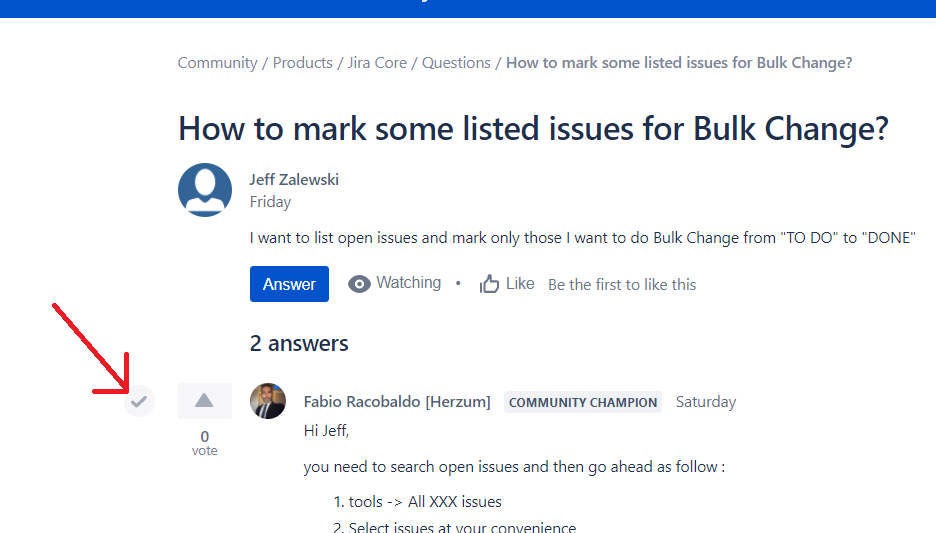Upvote Fabio Racobaldo's answer
The height and width of the screenshot is (533, 936).
pyautogui.click(x=204, y=400)
